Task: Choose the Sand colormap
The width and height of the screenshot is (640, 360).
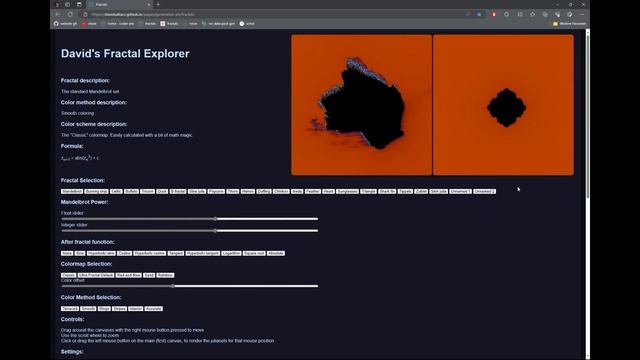Action: point(149,275)
